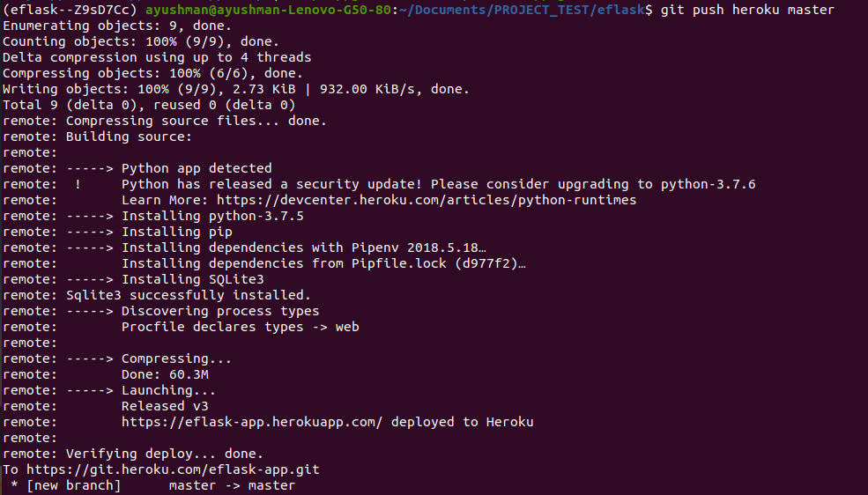
Task: Click the 'Procfile declares types -> web' line
Action: click(x=240, y=327)
